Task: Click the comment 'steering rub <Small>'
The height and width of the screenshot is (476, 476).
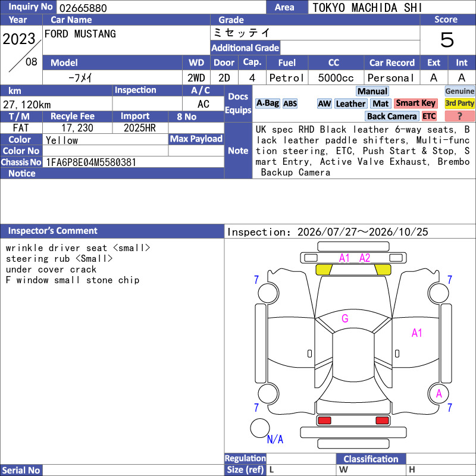Action: coord(59,259)
